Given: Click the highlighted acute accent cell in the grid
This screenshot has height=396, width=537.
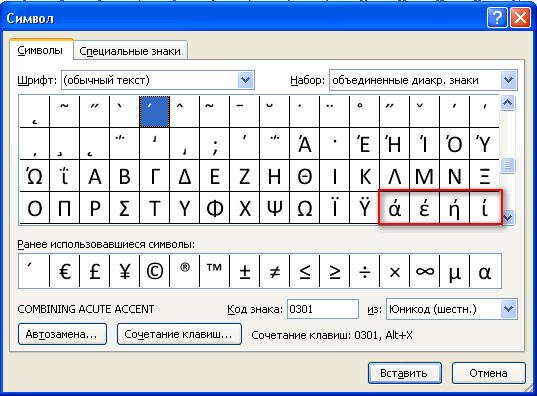Looking at the screenshot, I should tap(154, 112).
